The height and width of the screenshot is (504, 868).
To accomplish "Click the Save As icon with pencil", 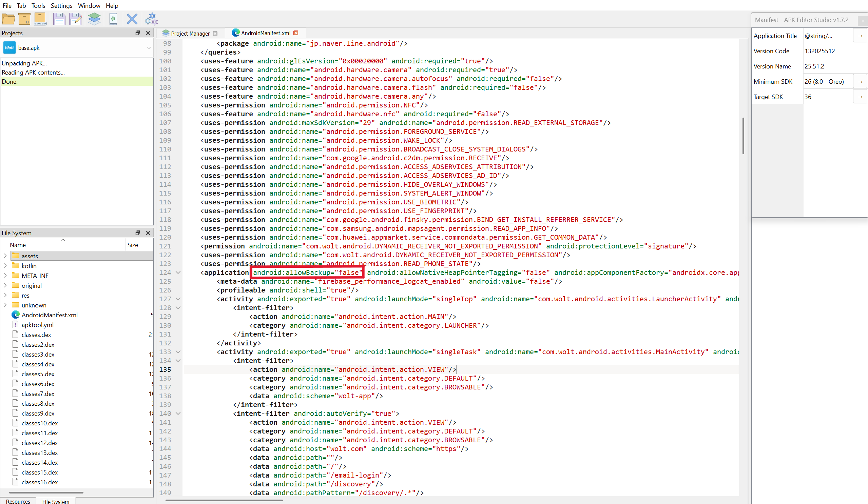I will click(x=75, y=19).
